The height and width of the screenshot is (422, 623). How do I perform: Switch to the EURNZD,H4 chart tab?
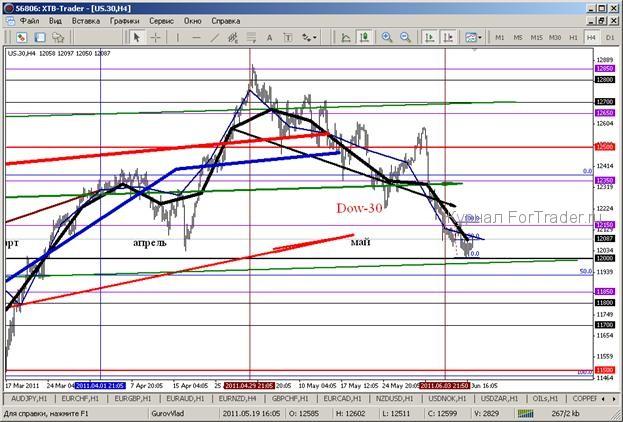[x=238, y=399]
